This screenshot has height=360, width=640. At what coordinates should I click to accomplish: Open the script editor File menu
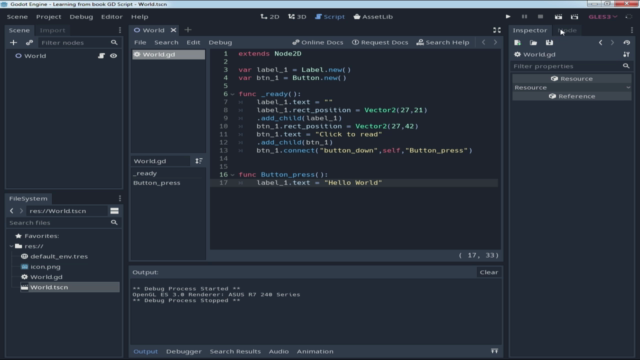140,42
